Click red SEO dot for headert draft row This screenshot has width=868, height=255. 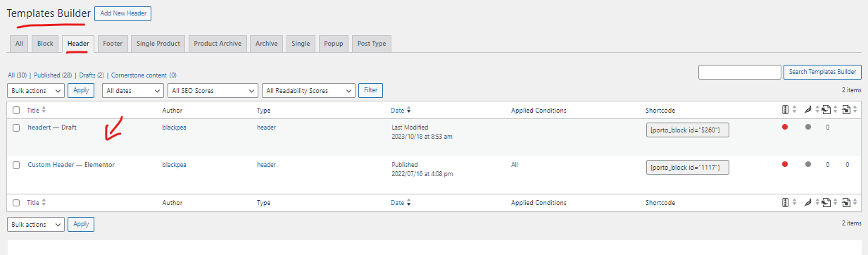tap(785, 127)
